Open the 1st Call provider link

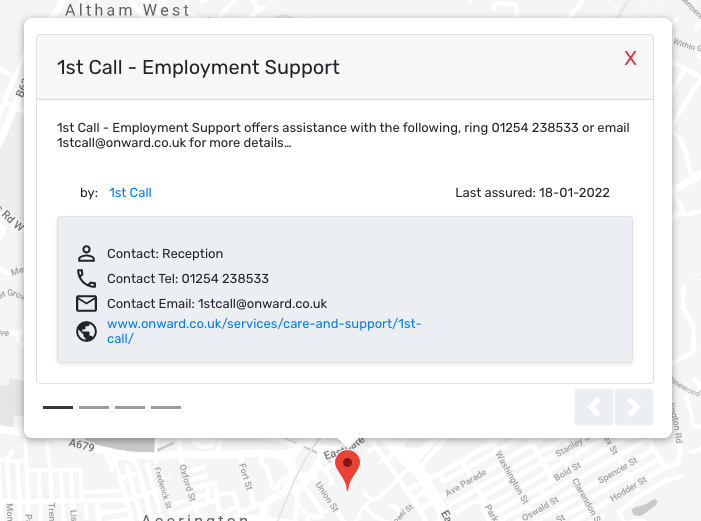[131, 193]
